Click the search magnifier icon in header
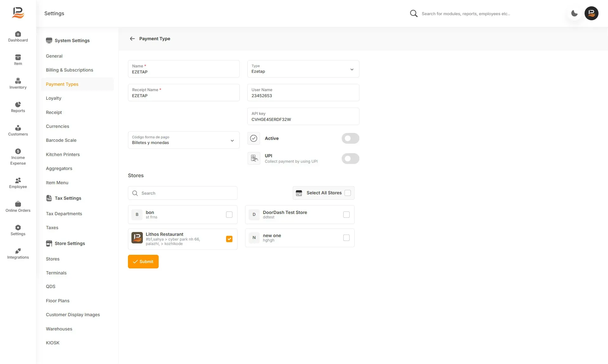Screen dimensions: 608x364 414,14
